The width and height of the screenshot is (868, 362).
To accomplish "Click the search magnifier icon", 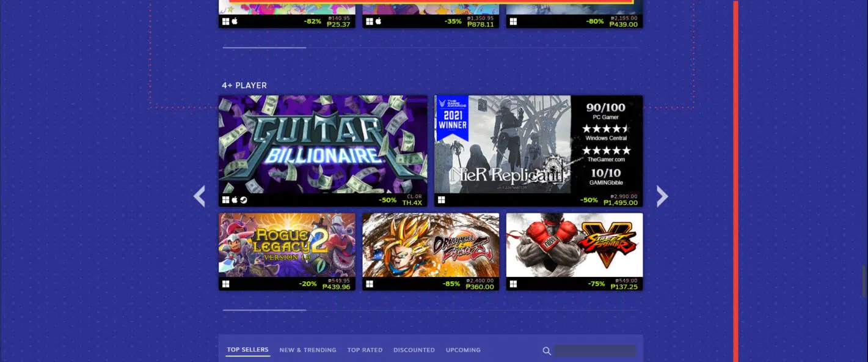I will [x=547, y=351].
